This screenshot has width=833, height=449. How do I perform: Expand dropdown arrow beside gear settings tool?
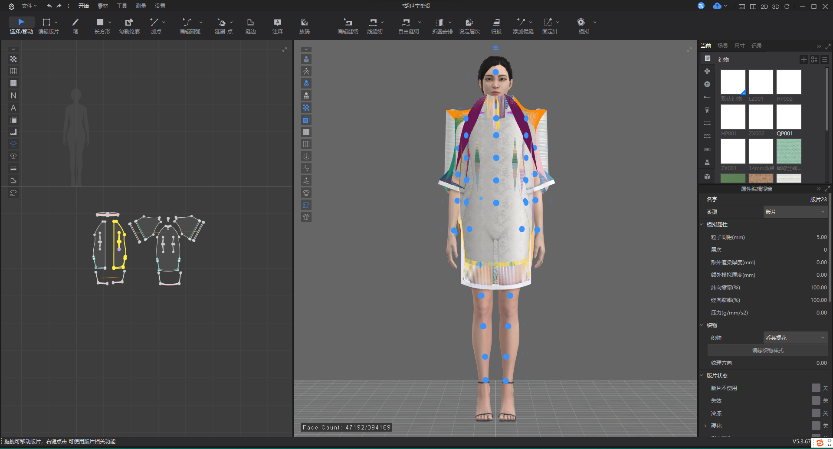[x=593, y=21]
